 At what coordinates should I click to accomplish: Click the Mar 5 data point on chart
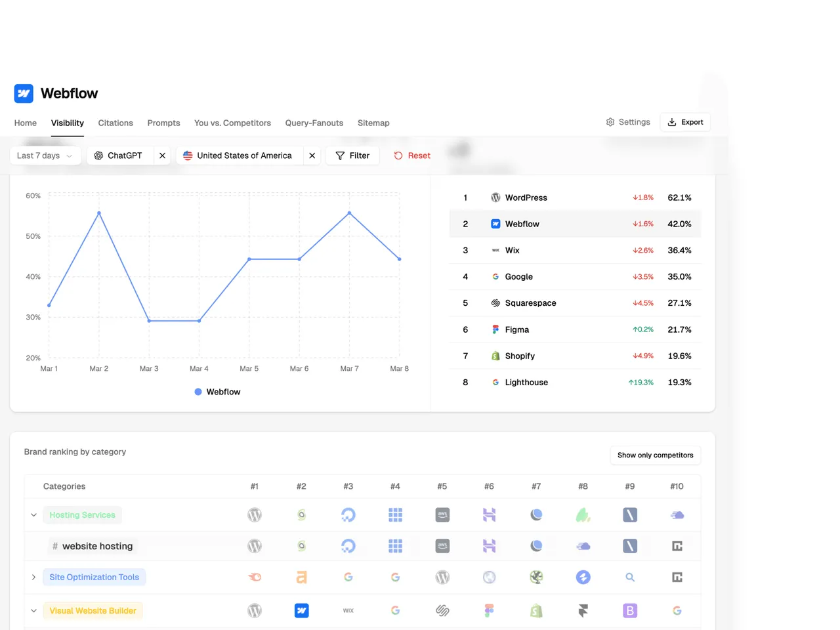point(249,259)
